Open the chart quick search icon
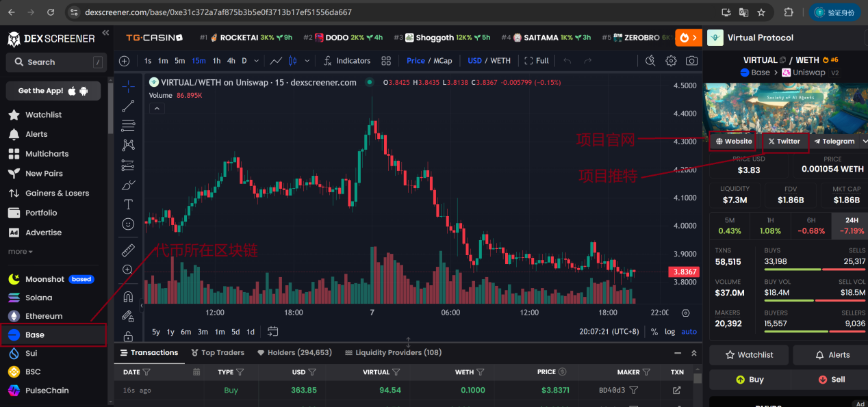The width and height of the screenshot is (868, 407). (650, 61)
